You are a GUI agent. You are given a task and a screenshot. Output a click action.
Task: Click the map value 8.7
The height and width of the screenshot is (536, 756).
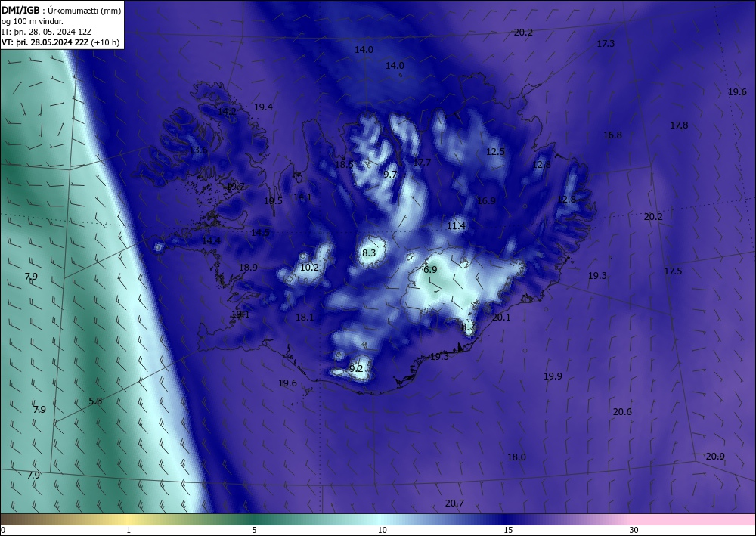(x=468, y=327)
